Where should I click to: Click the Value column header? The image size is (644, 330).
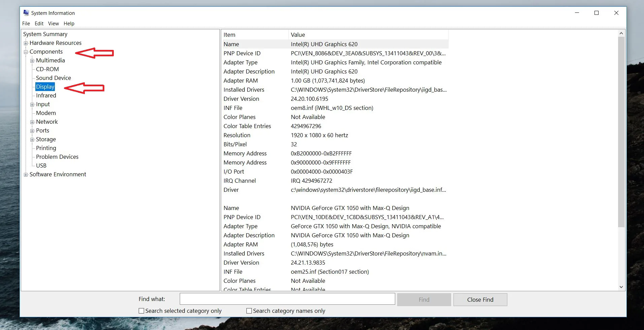[x=369, y=35]
